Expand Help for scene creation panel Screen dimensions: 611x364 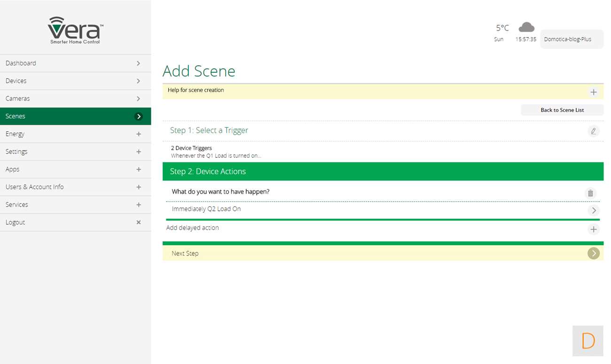click(x=593, y=92)
